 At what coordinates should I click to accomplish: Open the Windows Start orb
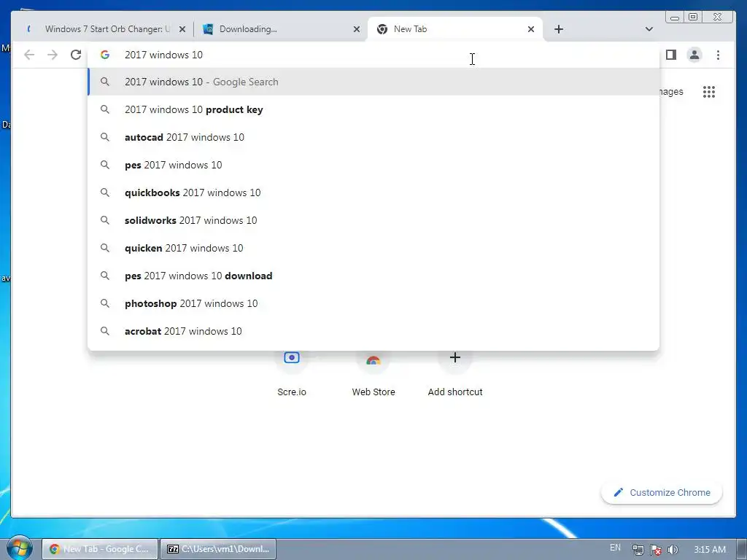pos(19,548)
